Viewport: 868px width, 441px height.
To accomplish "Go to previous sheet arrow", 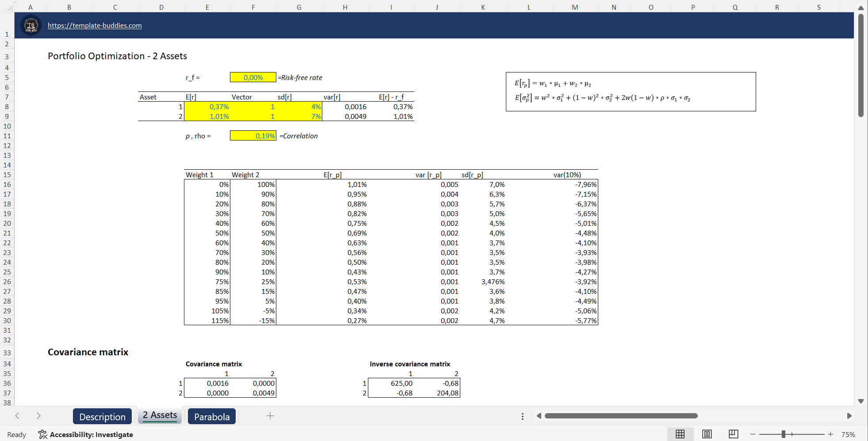I will (x=17, y=416).
